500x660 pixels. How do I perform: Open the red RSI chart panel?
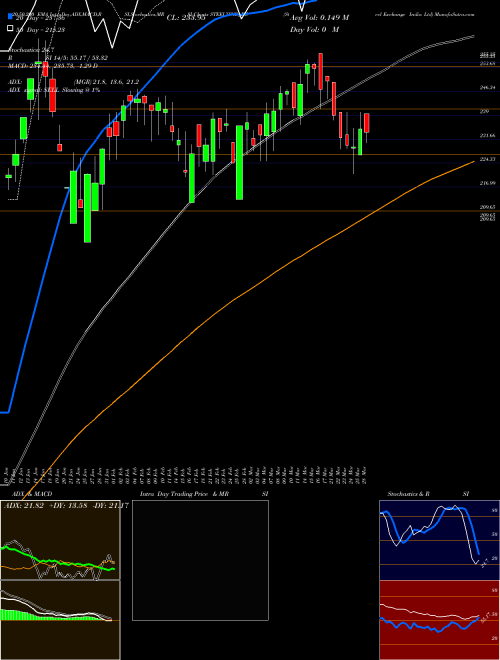439,620
